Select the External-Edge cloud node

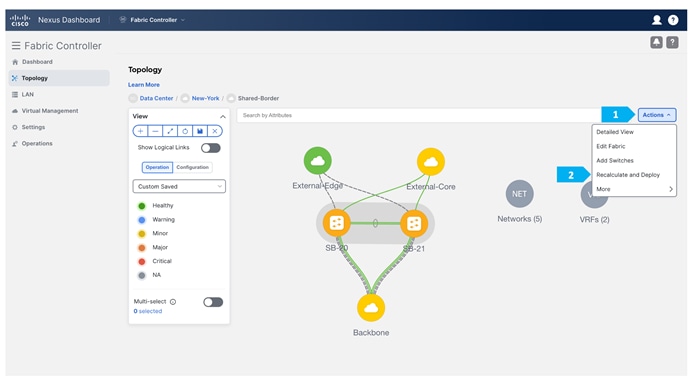point(317,161)
